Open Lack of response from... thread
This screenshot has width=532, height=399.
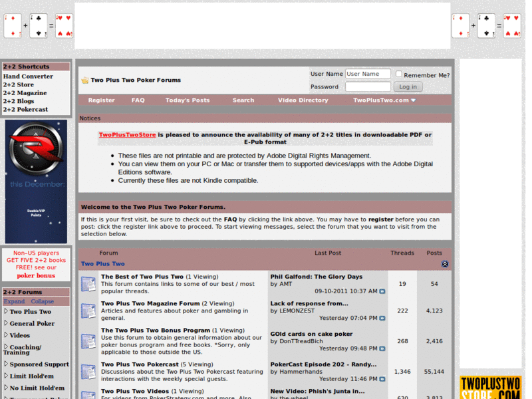coord(309,303)
